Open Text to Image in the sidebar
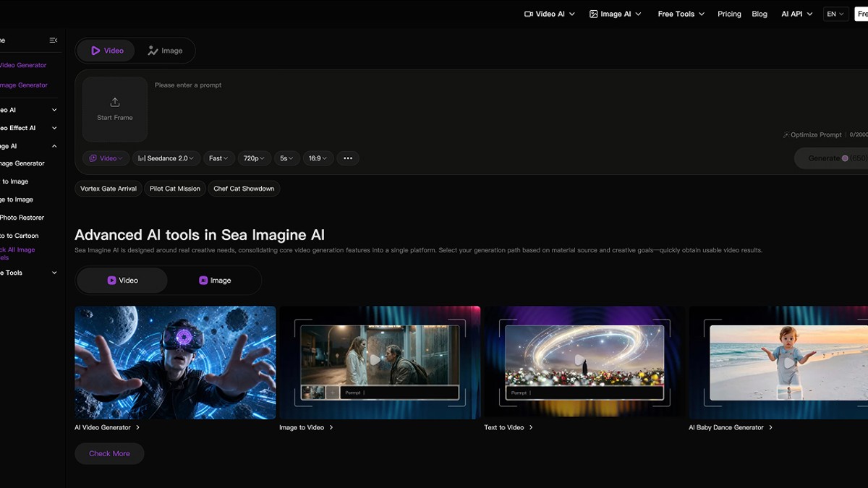Screen dimensions: 868x488 point(14,181)
